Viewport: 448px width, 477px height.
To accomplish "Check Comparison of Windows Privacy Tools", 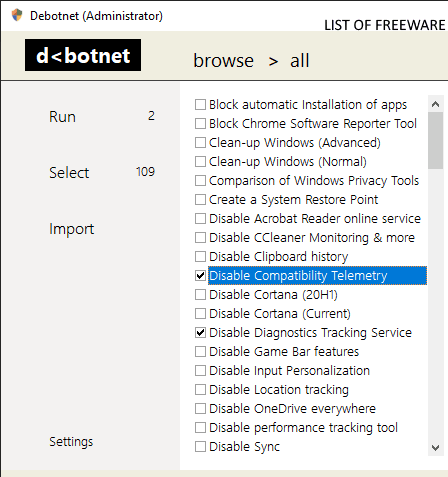I will pos(200,180).
